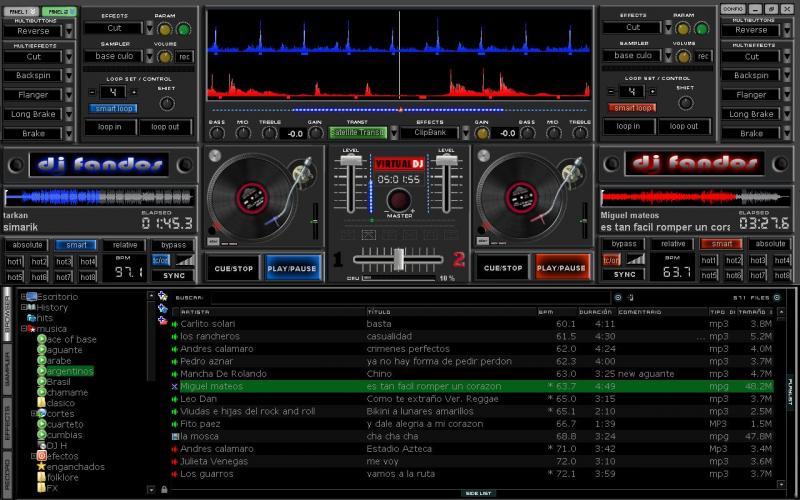Click deck 1 loop length minus button
The image size is (800, 500).
[x=92, y=92]
